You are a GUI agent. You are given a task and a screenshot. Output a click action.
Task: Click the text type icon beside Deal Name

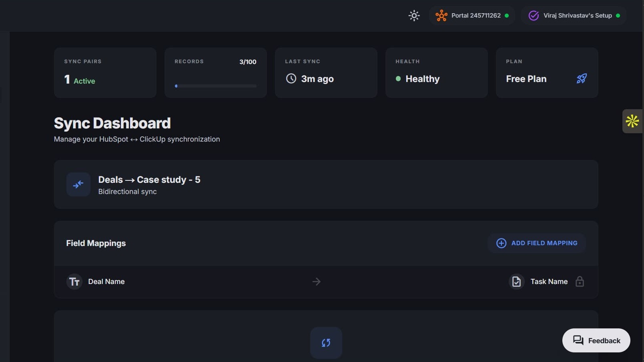click(x=74, y=282)
